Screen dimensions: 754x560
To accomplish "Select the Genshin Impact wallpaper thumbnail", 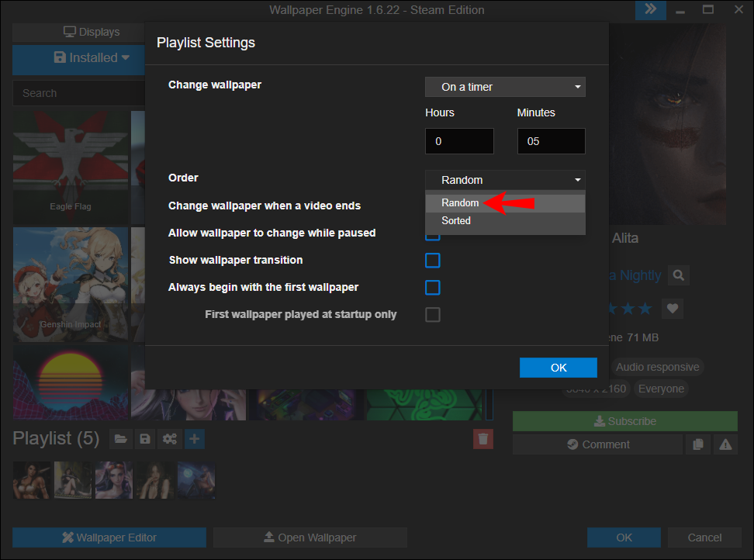I will [71, 285].
